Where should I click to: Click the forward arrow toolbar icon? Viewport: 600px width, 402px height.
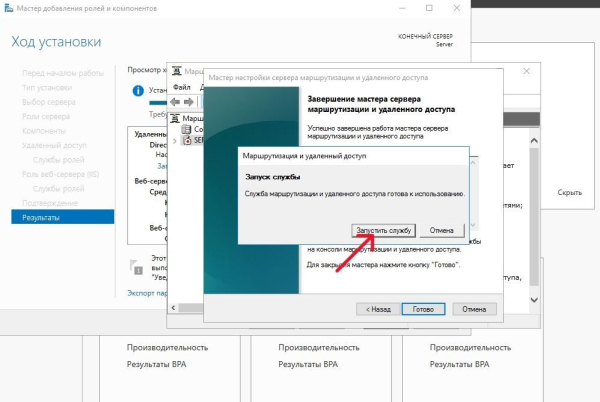189,102
